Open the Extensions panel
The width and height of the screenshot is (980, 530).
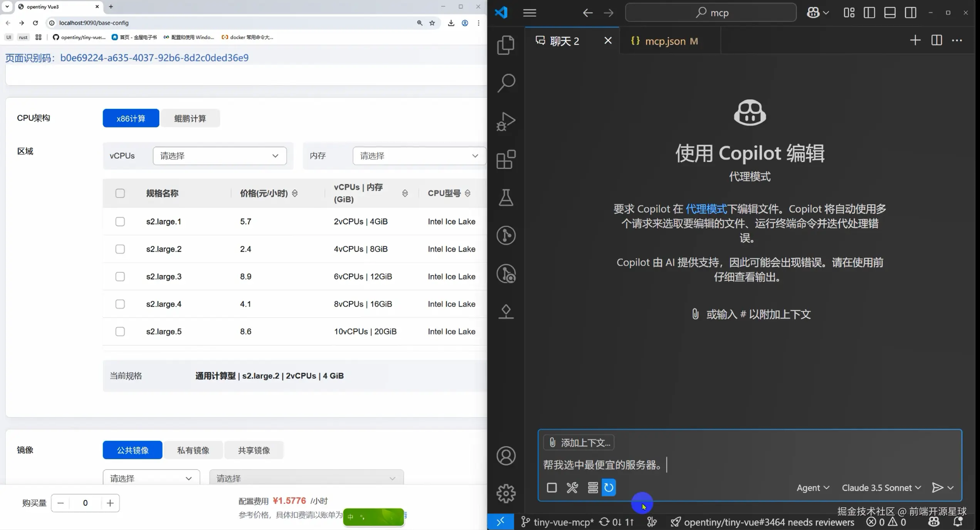[506, 159]
